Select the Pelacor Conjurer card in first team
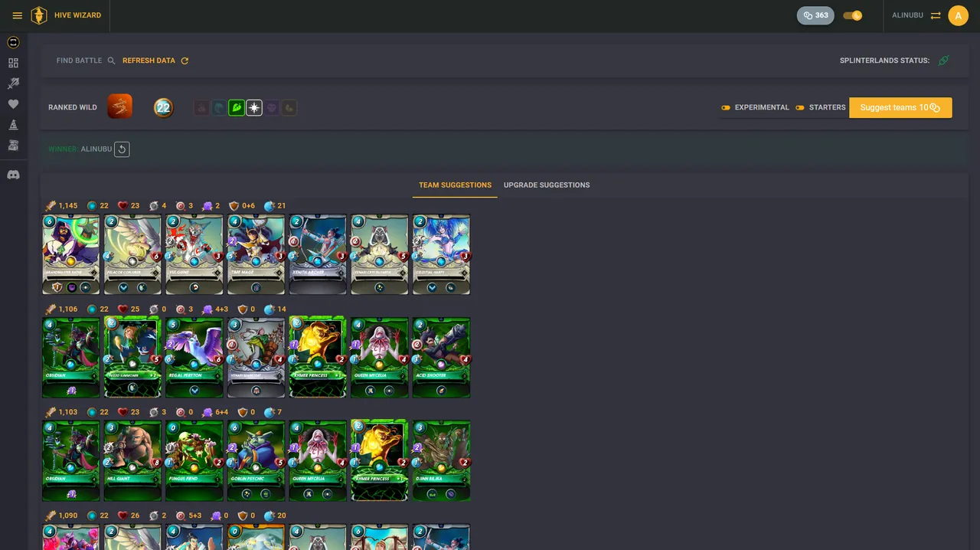 [132, 254]
